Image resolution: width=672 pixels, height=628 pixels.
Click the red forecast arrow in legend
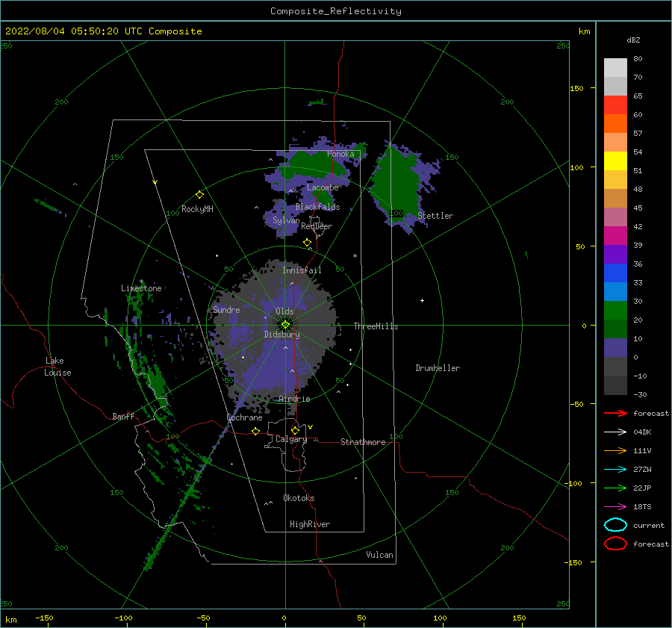[615, 413]
